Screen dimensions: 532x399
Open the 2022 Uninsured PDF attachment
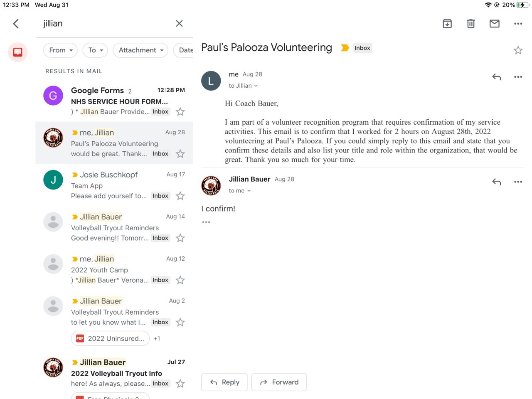(x=111, y=338)
